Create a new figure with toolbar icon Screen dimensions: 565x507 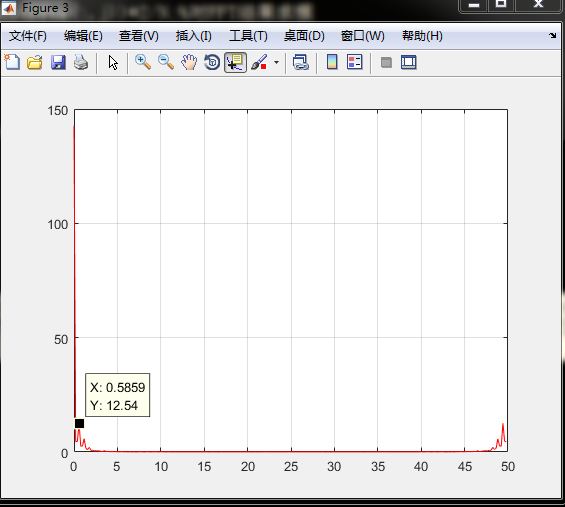[12, 62]
